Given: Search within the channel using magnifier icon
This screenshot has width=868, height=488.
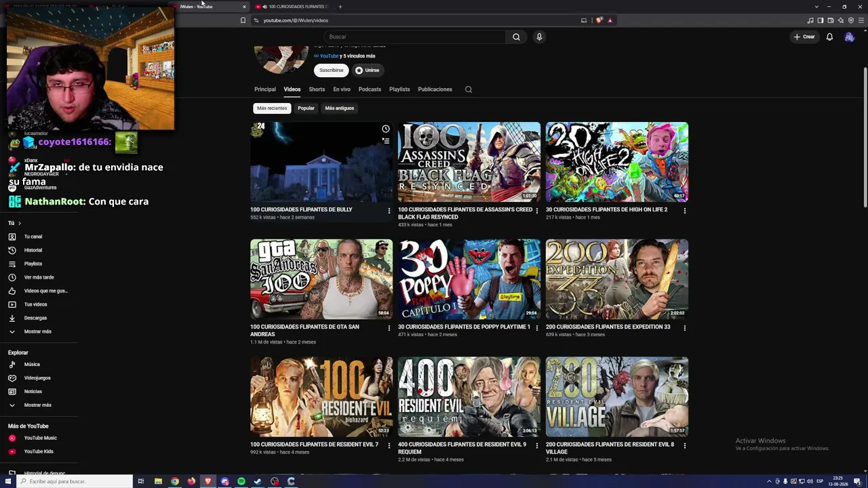Looking at the screenshot, I should (468, 89).
